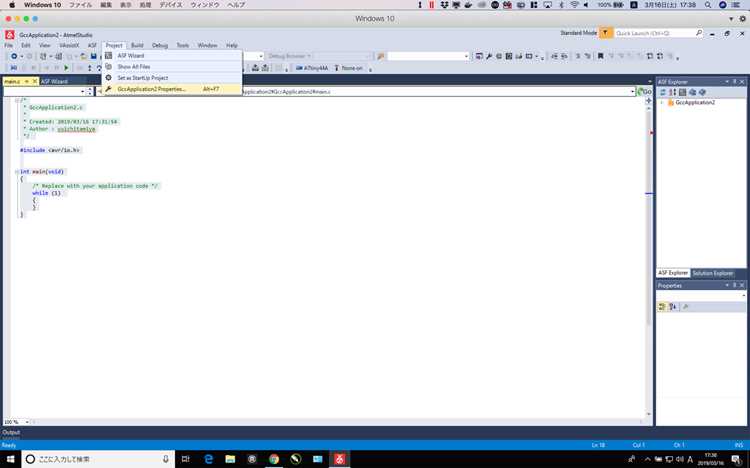The image size is (750, 468).
Task: Open the Properties panel options dropdown
Action: click(727, 285)
